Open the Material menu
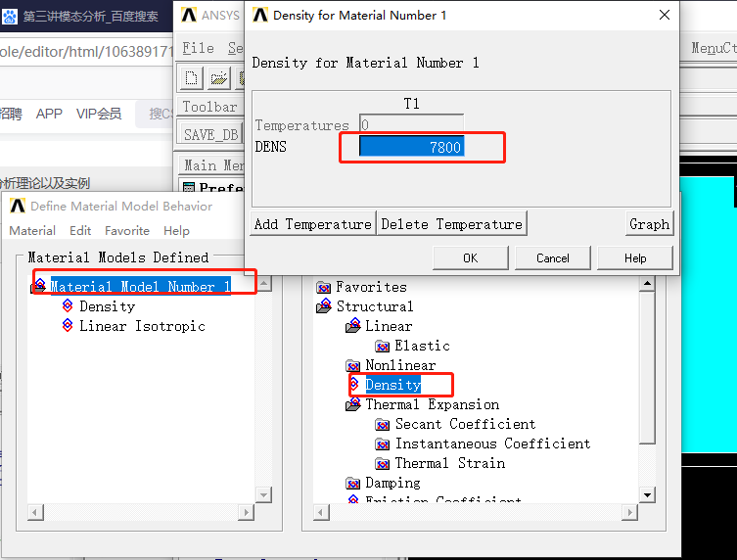Screen dimensions: 737x560 32,231
